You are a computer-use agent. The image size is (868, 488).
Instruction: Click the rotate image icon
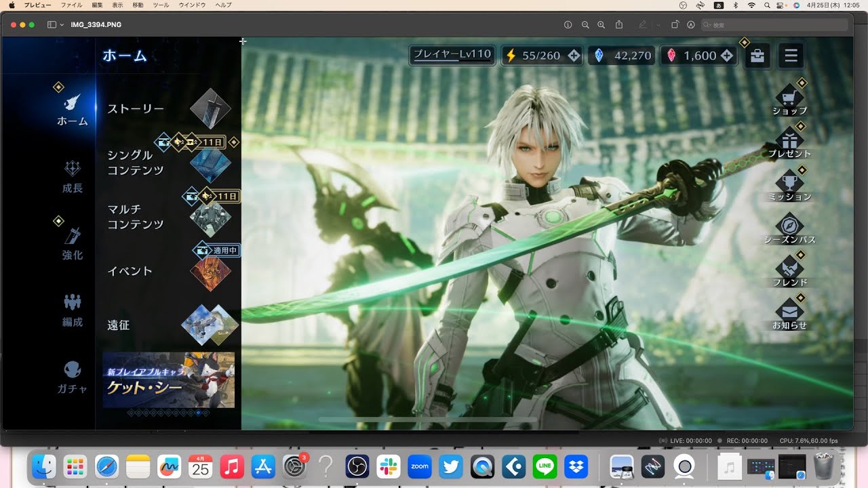coord(675,25)
